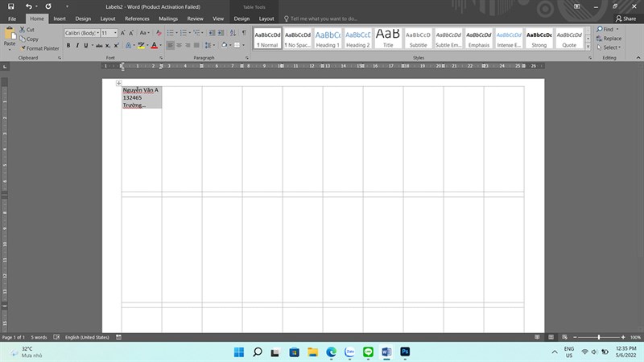Expand the Find options dropdown arrow
Screen dimensions: 644x362
tap(618, 29)
